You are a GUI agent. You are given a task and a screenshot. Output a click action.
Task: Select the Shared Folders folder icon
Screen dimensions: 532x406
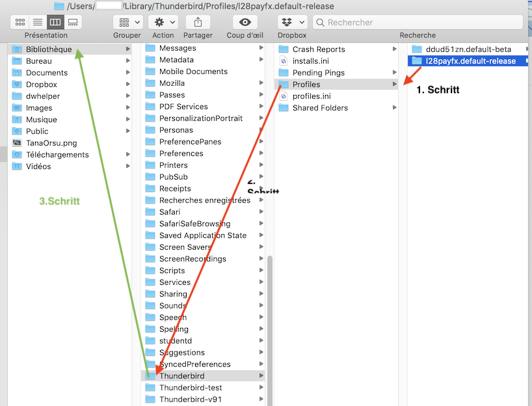(x=284, y=108)
